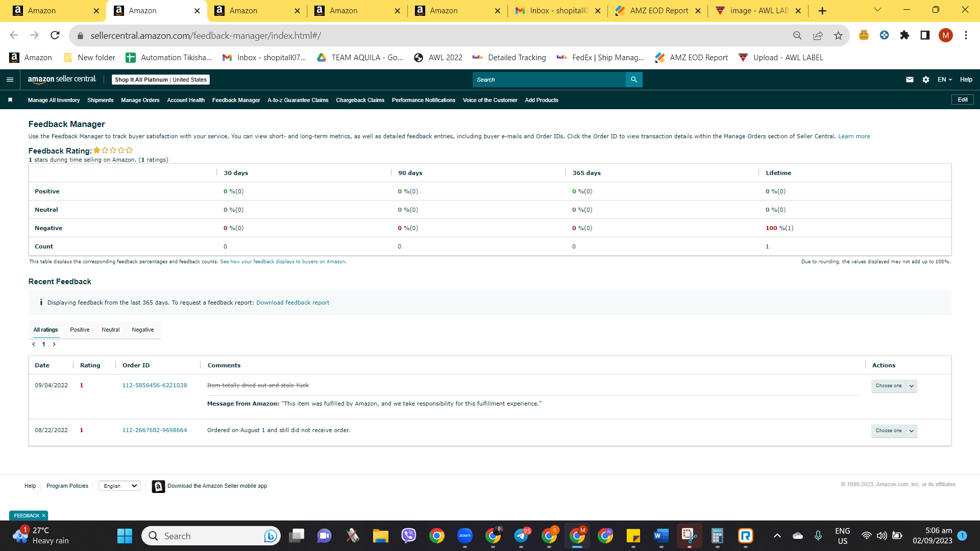Viewport: 980px width, 551px height.
Task: Open Viber from the taskbar
Action: [408, 536]
